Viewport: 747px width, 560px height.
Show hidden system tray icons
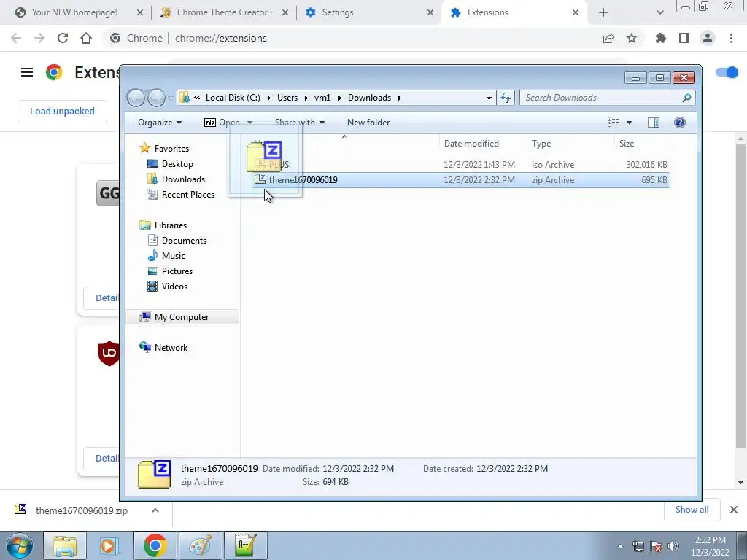pos(620,546)
